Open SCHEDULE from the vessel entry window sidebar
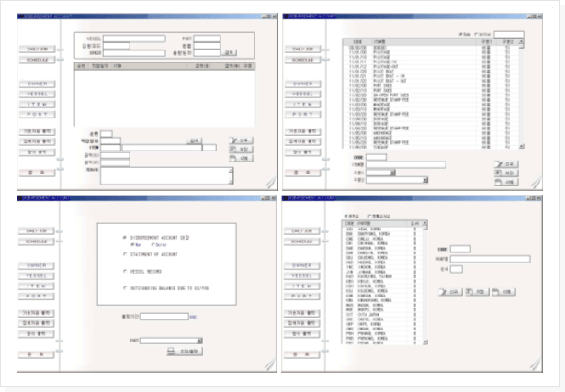 click(37, 59)
